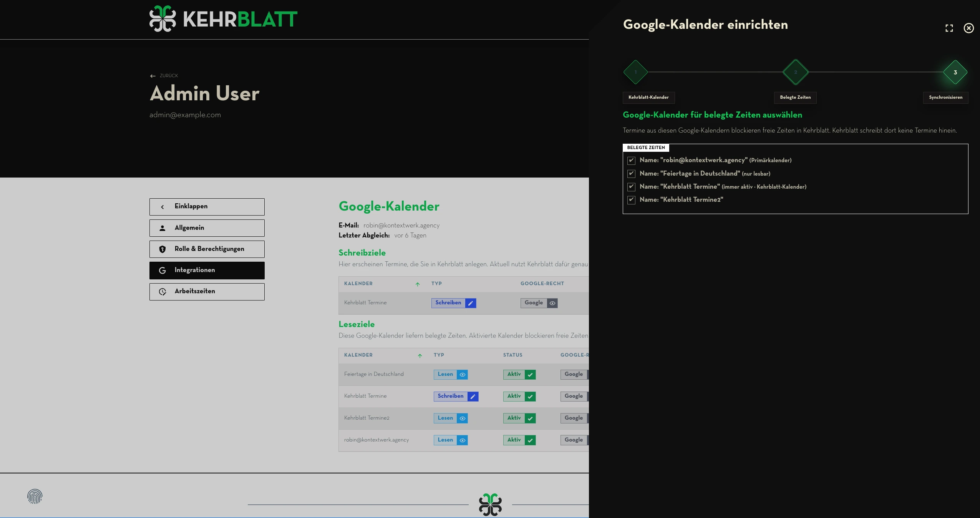Sort Schreibziele table by Kalender arrow

[418, 284]
